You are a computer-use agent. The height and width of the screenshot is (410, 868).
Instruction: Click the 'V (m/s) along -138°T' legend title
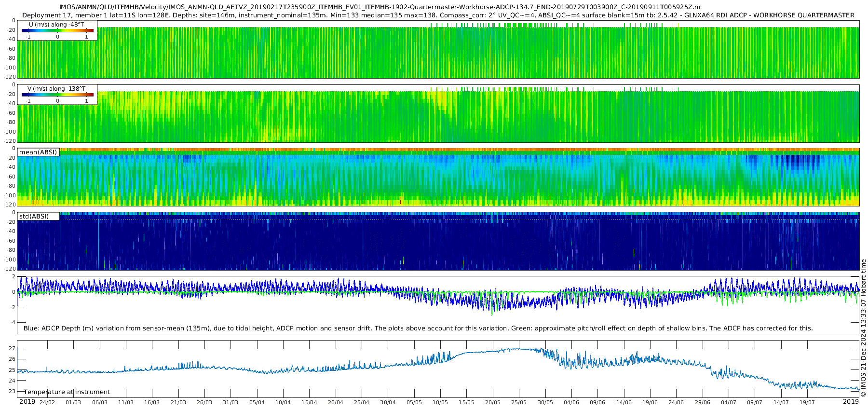(56, 89)
